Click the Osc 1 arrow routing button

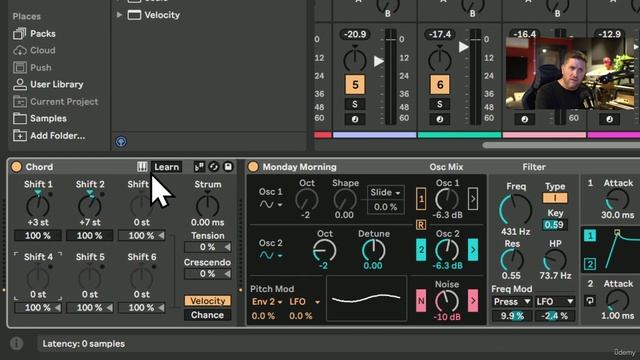click(x=473, y=199)
